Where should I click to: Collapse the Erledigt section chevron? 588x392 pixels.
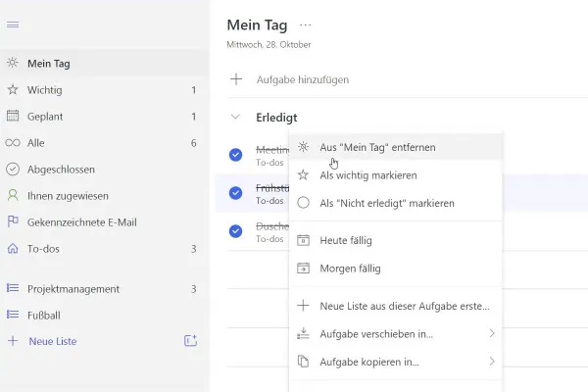[235, 117]
